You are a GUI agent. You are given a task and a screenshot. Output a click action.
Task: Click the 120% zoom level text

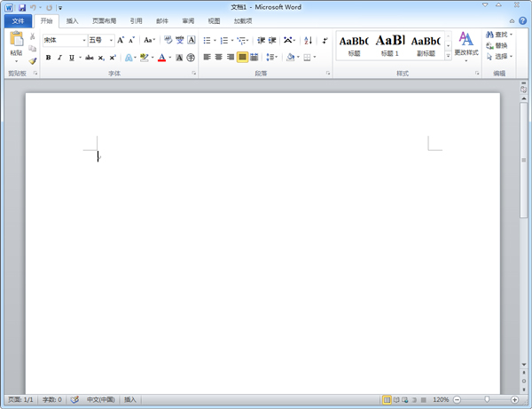(x=441, y=400)
